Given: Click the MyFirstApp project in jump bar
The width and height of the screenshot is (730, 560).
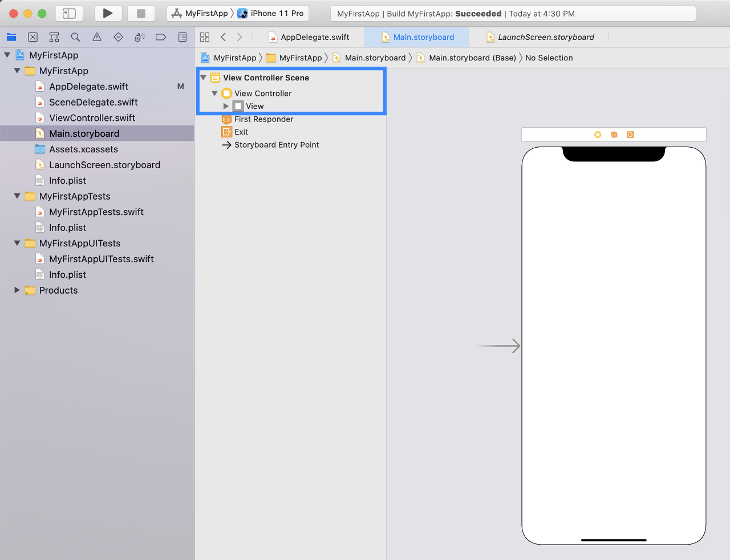Looking at the screenshot, I should [229, 58].
